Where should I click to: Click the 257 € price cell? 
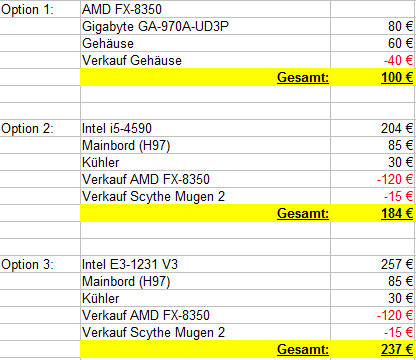pos(373,264)
